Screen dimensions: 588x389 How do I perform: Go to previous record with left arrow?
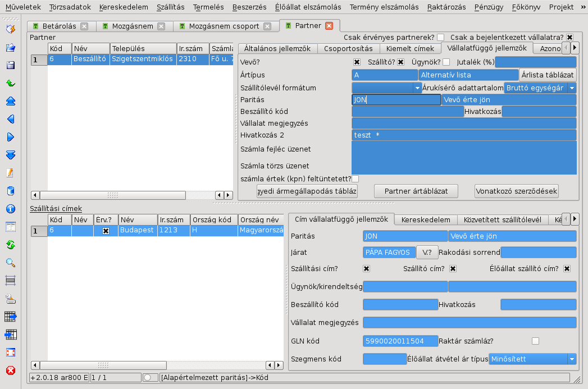tap(10, 119)
